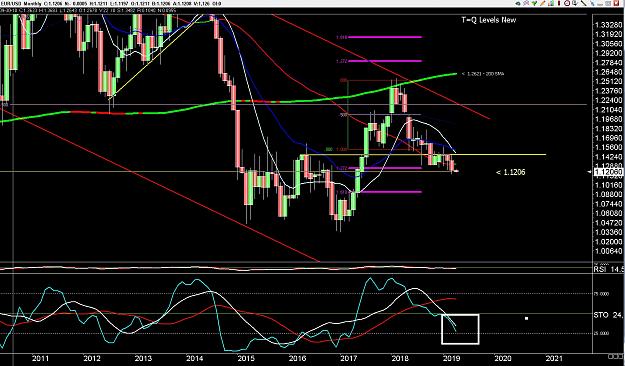Click the eye icon in the top toolbar
This screenshot has height=366, width=625.
pos(517,3)
